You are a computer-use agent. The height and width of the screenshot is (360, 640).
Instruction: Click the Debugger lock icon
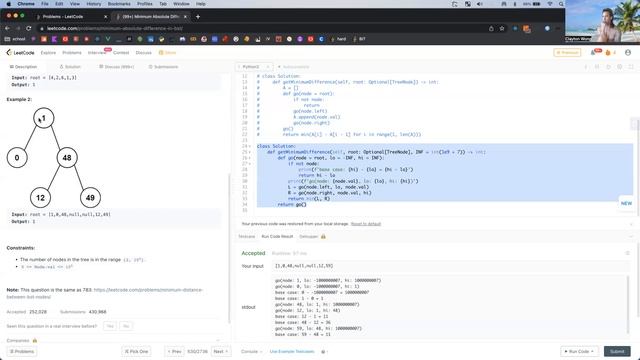[x=323, y=237]
